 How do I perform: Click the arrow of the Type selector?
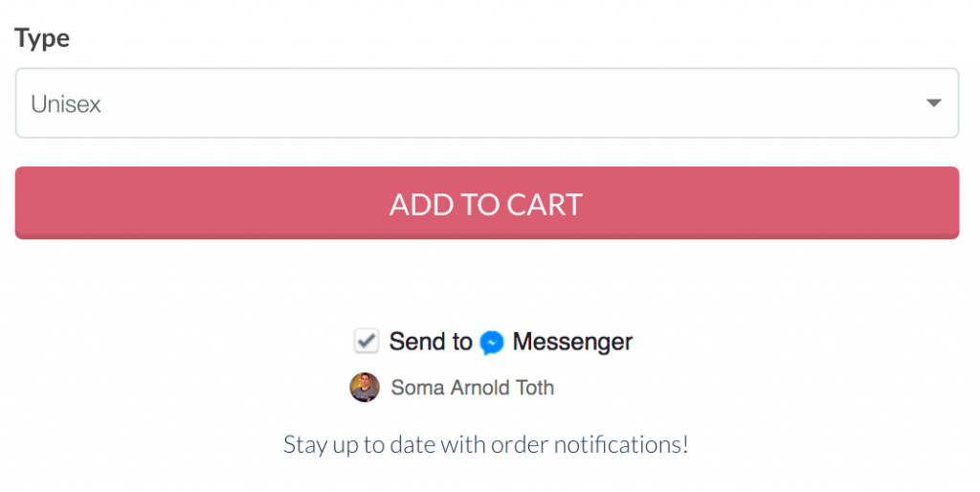934,103
